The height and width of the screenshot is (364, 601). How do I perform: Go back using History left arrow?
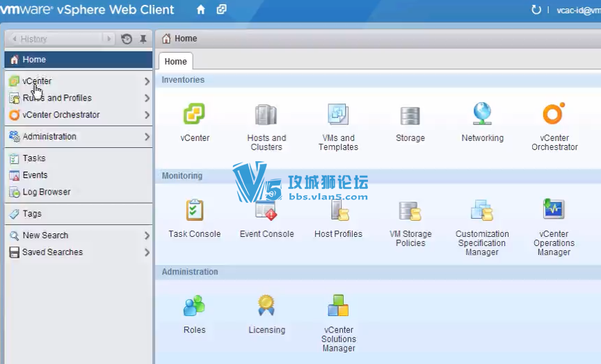[x=15, y=39]
